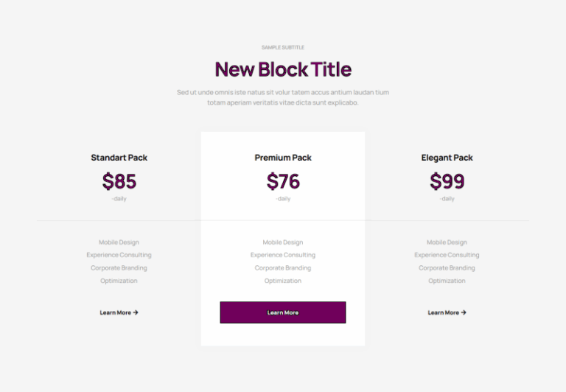Click the -daily label under $99
Screen dimensions: 566x392
[x=447, y=198]
